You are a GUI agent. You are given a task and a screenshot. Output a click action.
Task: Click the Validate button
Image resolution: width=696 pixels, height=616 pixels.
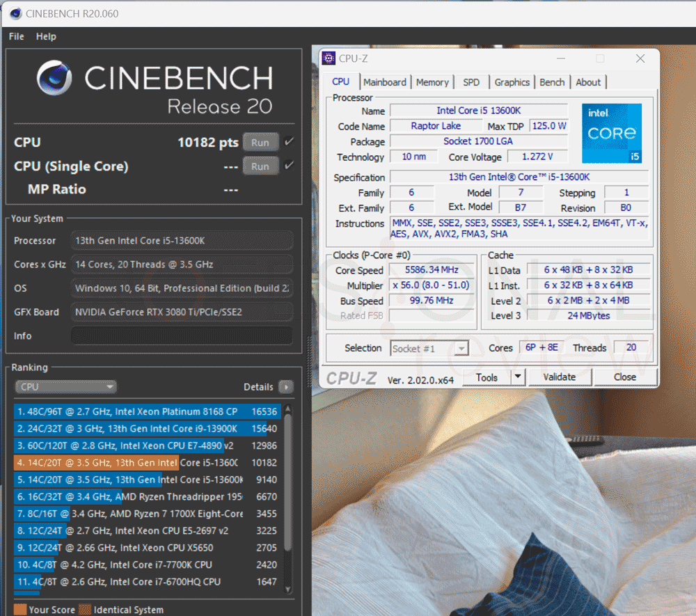coord(560,377)
